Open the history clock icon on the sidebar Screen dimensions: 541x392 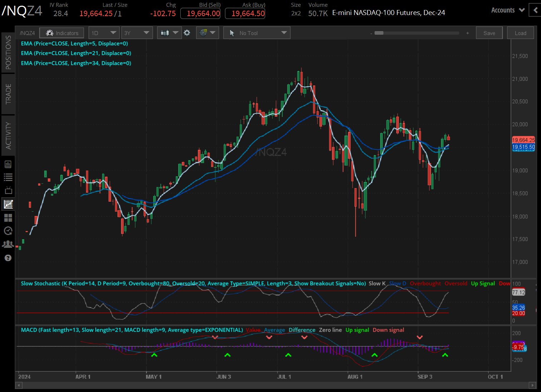click(x=8, y=231)
